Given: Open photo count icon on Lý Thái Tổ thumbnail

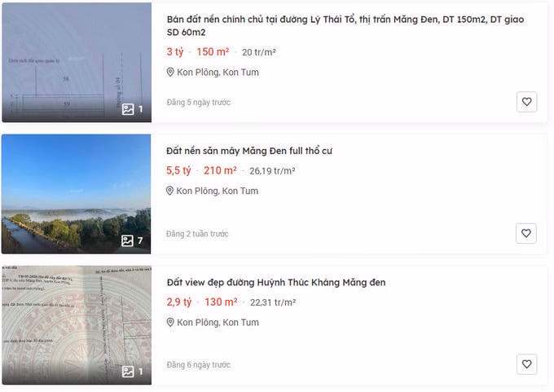Looking at the screenshot, I should [x=128, y=109].
